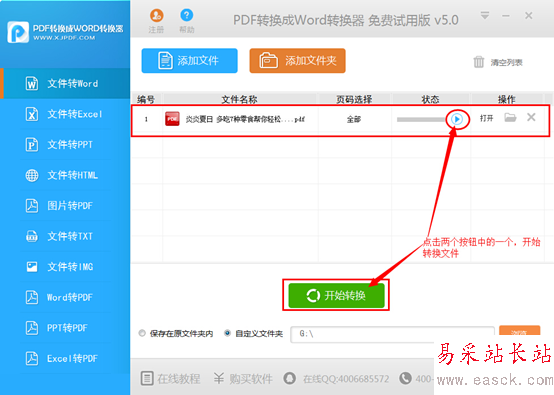Click the orange browse button next to path
554x395 pixels.
[x=519, y=331]
